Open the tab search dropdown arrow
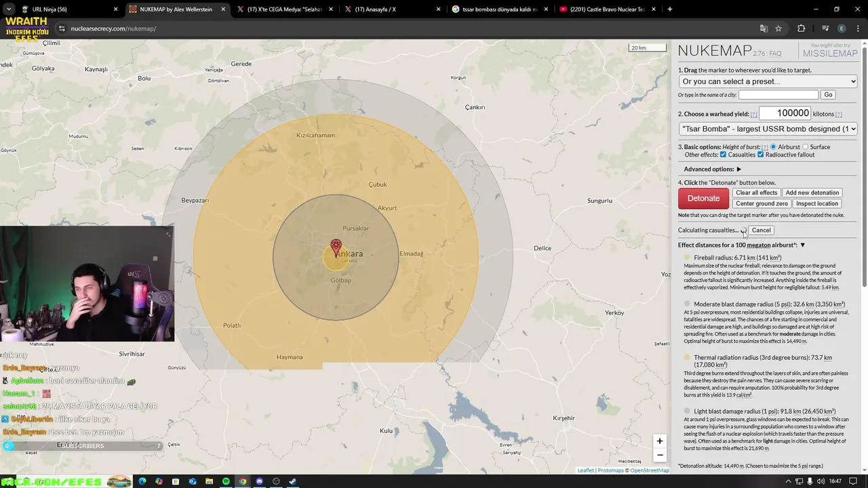The width and height of the screenshot is (868, 488). point(8,9)
